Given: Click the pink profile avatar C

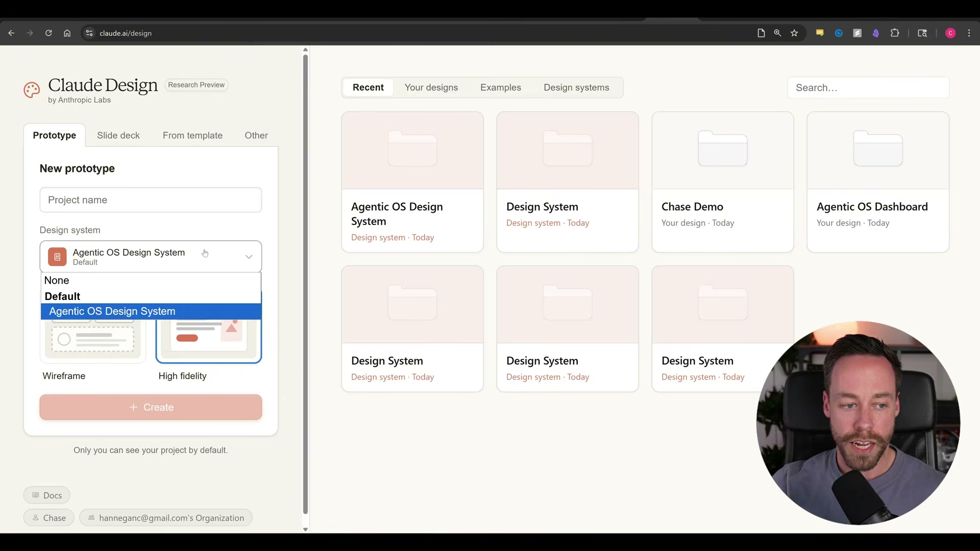Looking at the screenshot, I should pyautogui.click(x=950, y=33).
